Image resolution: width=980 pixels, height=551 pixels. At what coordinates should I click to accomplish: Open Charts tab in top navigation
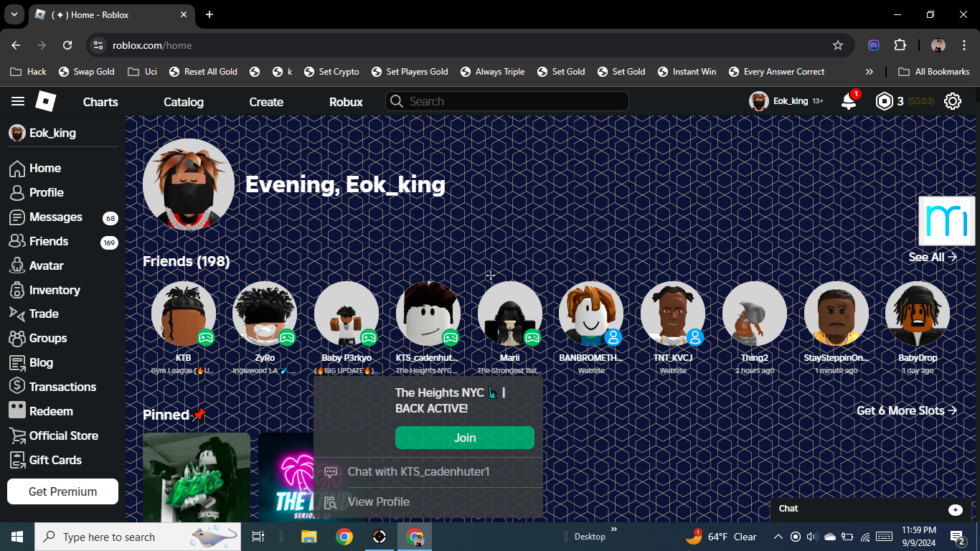pos(100,102)
